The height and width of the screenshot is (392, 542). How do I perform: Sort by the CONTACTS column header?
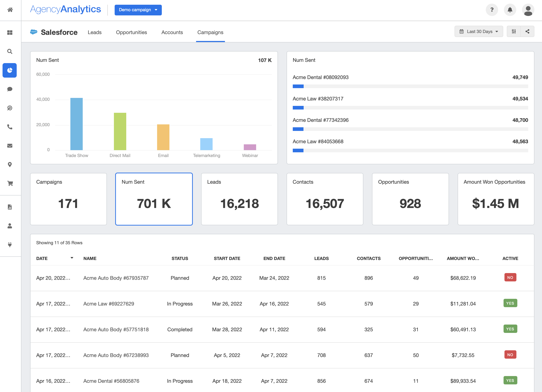coord(369,259)
